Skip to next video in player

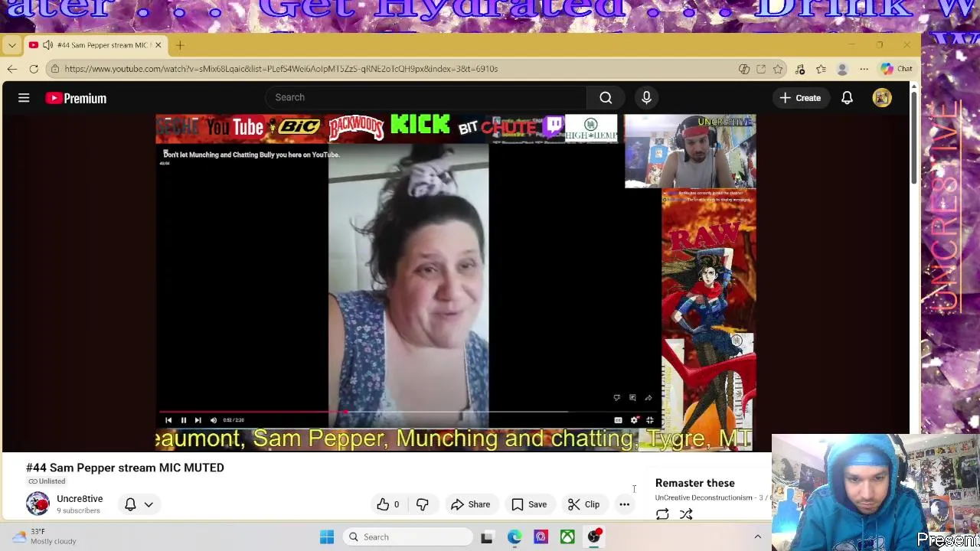tap(198, 420)
